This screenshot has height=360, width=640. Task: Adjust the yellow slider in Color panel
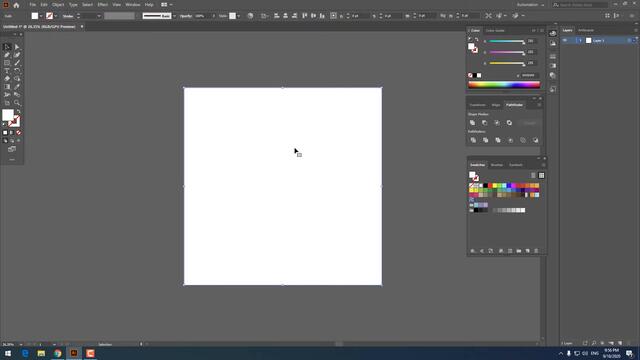pyautogui.click(x=506, y=63)
